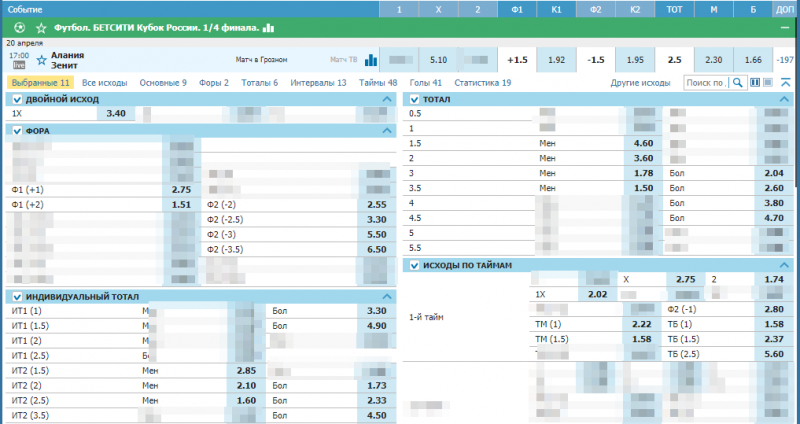This screenshot has height=424, width=800.
Task: Switch to single-column layout view
Action: (768, 83)
